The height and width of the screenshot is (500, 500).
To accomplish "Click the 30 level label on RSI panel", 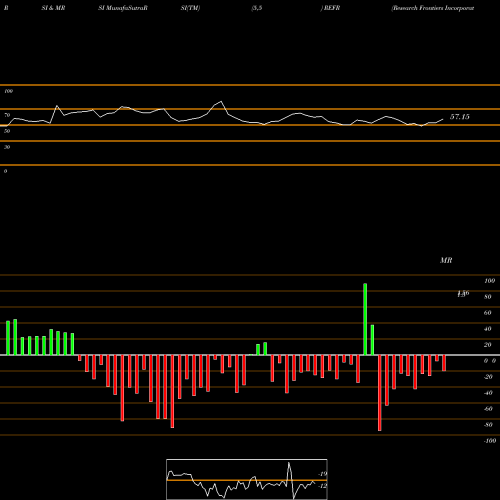I will click(7, 147).
